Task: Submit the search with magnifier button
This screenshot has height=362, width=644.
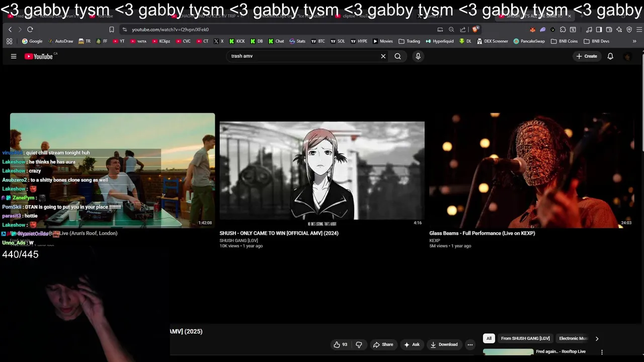Action: pyautogui.click(x=397, y=56)
